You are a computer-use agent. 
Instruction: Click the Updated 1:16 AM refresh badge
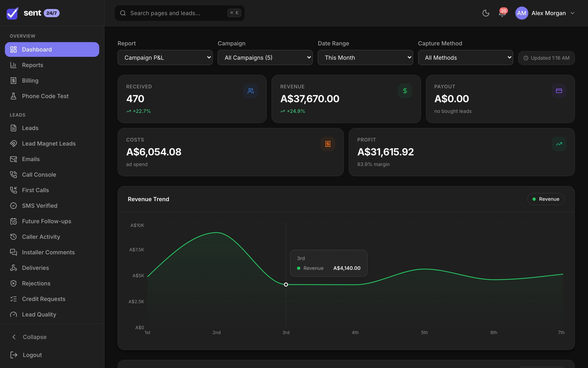[x=546, y=58]
